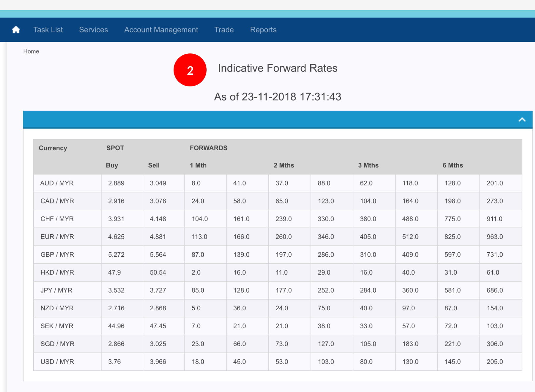
Task: Click the FORWARDS column header
Action: 208,148
